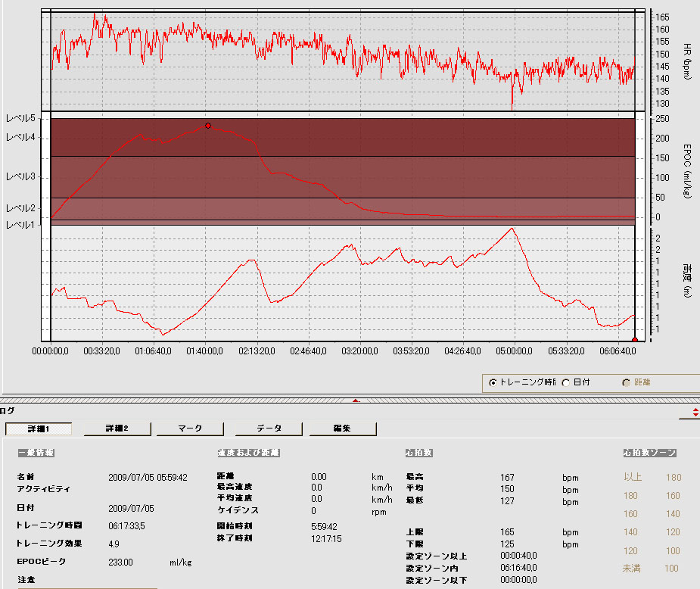Screen dimensions: 700x589
Task: Click the red end marker at the altitude chart's lower right
Action: coord(635,340)
